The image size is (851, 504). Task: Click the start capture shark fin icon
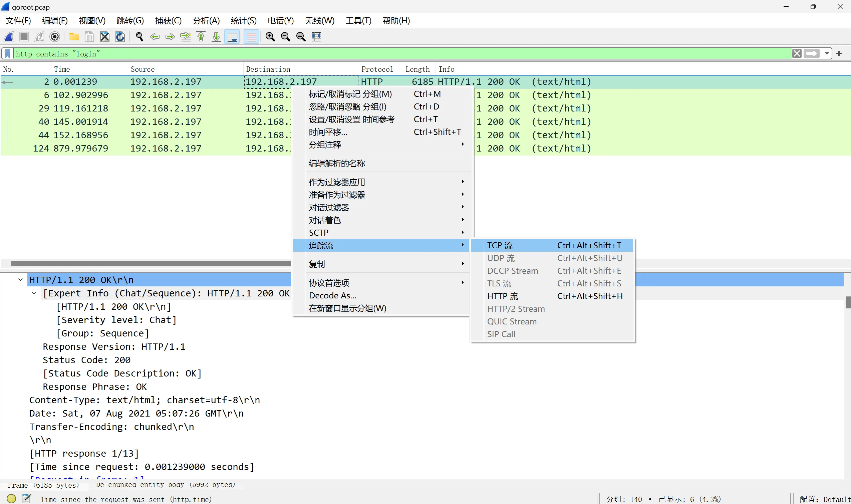(9, 37)
